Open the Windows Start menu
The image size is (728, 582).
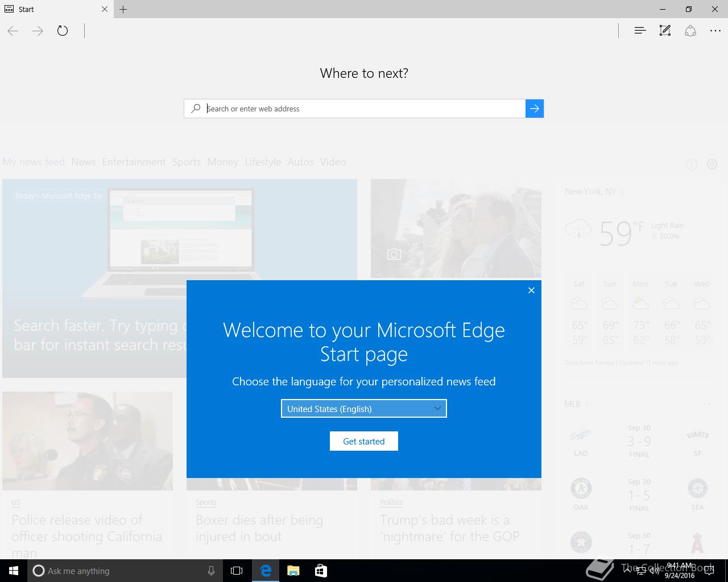pos(14,571)
